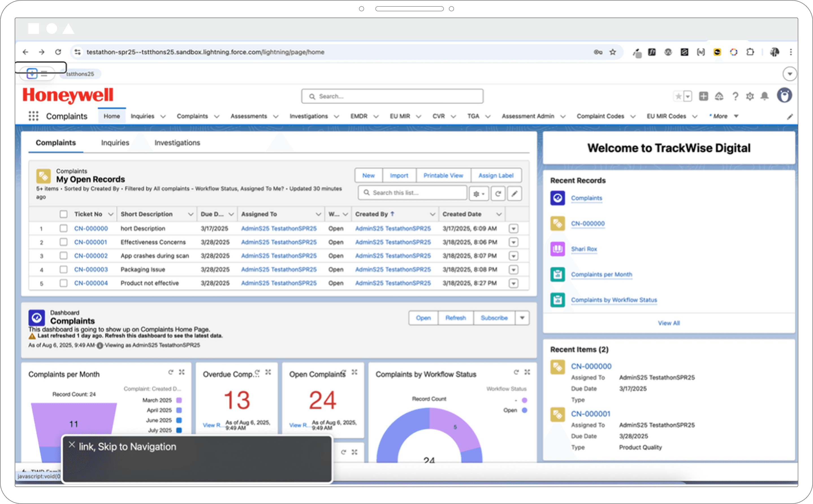The height and width of the screenshot is (504, 813).
Task: Check the box for CN-000000
Action: click(63, 228)
